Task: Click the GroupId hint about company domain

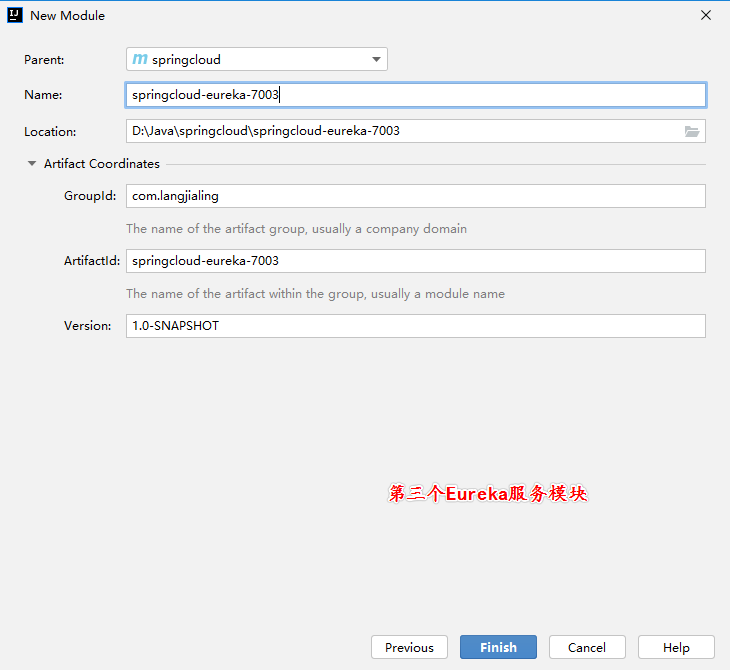Action: [x=296, y=229]
